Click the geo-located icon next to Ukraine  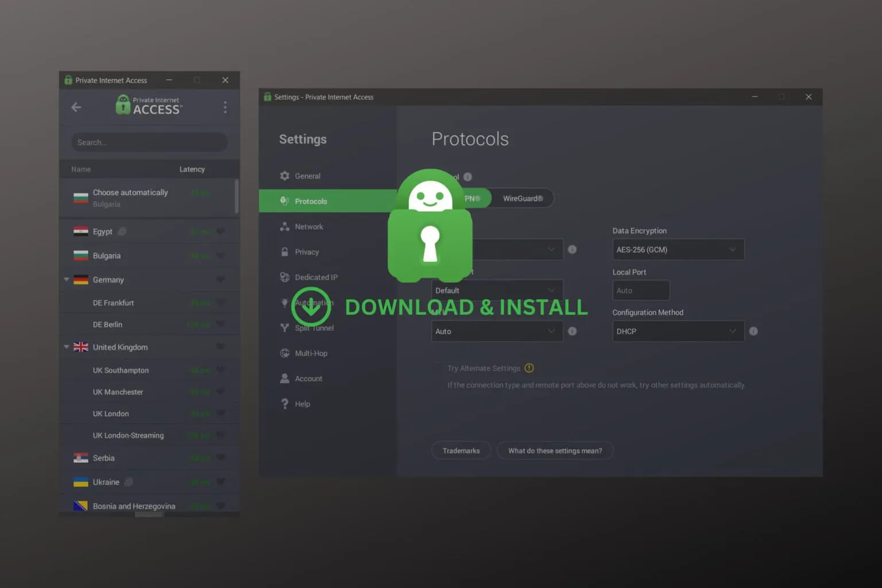click(x=129, y=482)
